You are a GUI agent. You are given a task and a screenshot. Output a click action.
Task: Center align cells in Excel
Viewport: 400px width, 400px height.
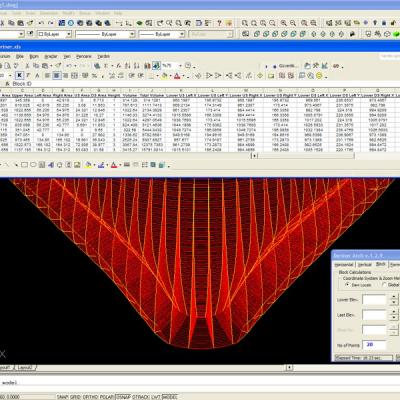(56, 76)
